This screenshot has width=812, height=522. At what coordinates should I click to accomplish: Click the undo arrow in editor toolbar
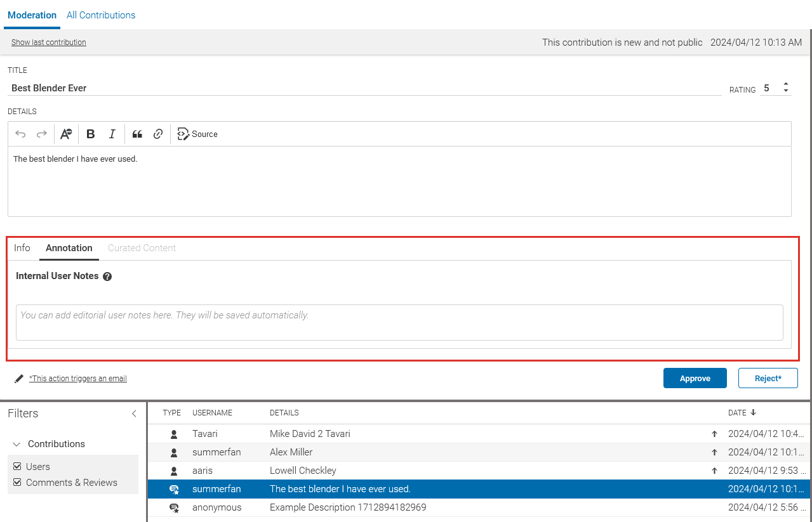click(x=20, y=134)
